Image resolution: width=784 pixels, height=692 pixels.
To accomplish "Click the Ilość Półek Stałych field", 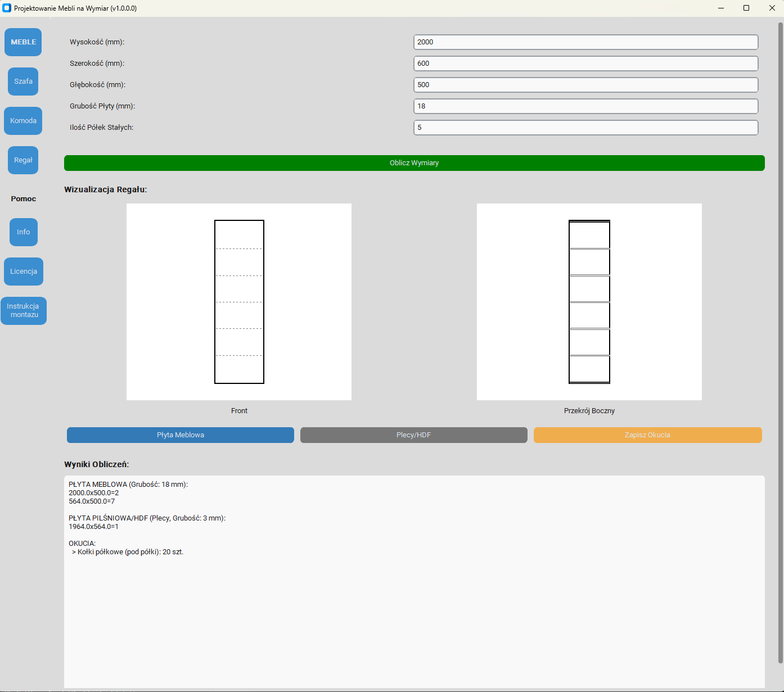I will click(x=585, y=128).
